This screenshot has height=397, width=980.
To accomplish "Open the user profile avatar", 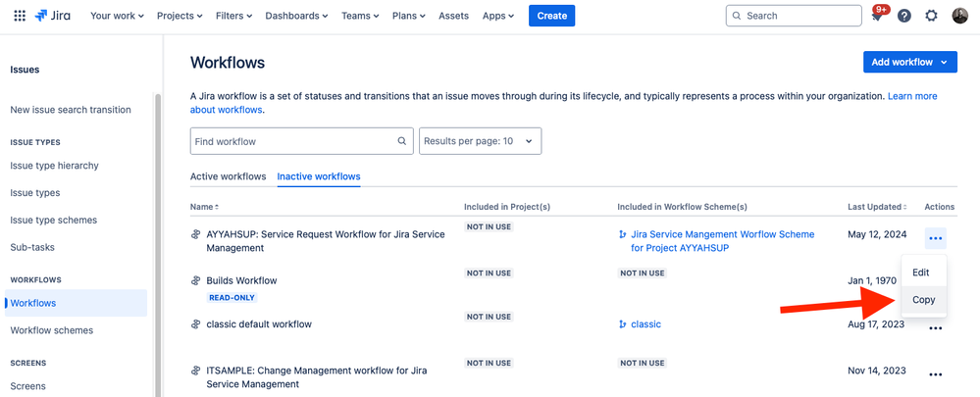I will click(959, 16).
